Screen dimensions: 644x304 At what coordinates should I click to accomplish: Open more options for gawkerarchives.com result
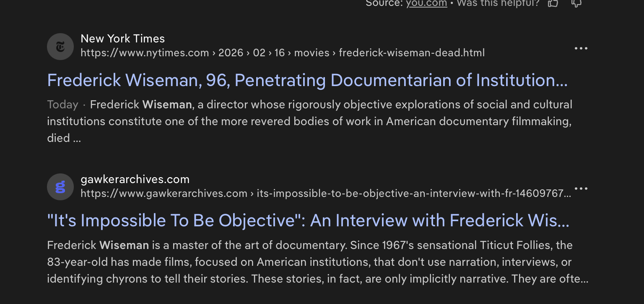(581, 189)
